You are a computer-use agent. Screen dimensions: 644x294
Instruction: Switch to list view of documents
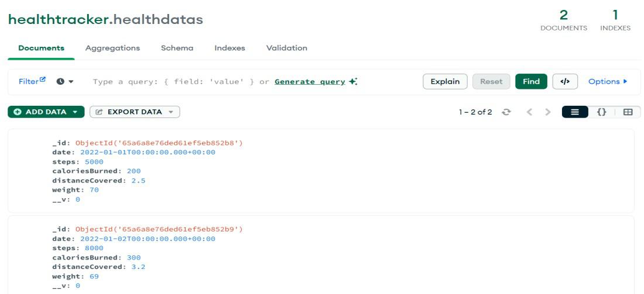[575, 112]
